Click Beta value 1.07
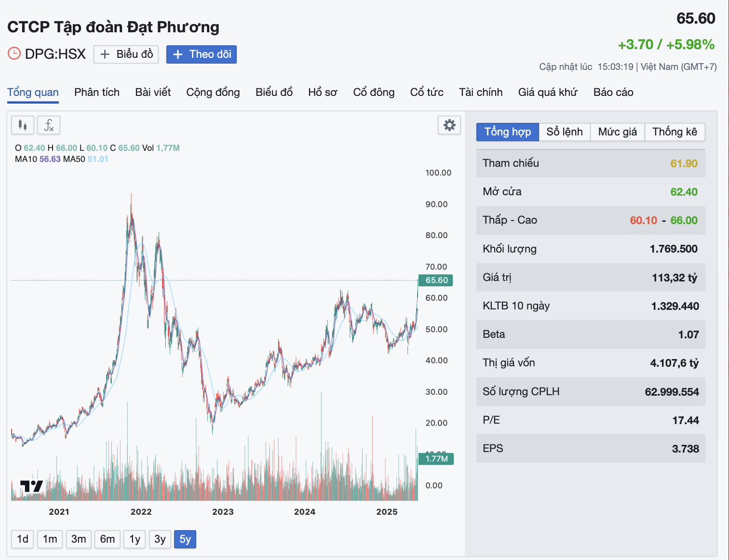This screenshot has height=560, width=729. (x=688, y=334)
